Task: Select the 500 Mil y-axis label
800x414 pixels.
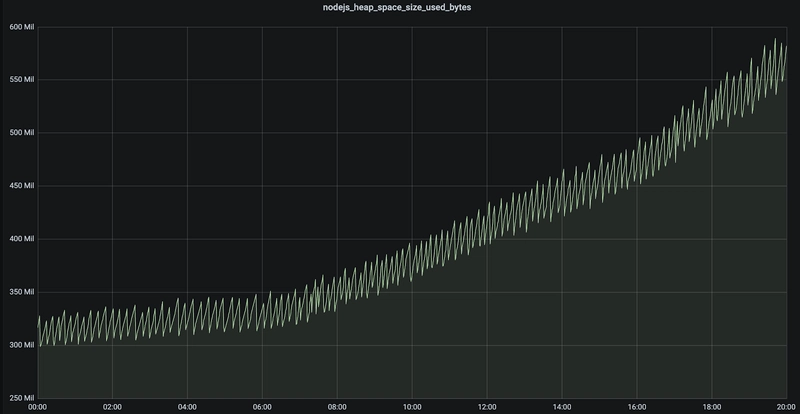Action: [x=21, y=132]
